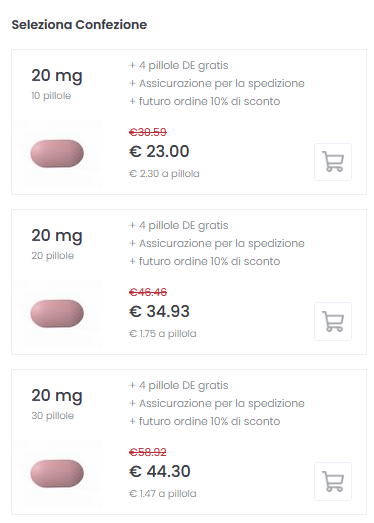Click '€ 1.75 a pillola' text
Screen dimensions: 374x523
tap(162, 334)
